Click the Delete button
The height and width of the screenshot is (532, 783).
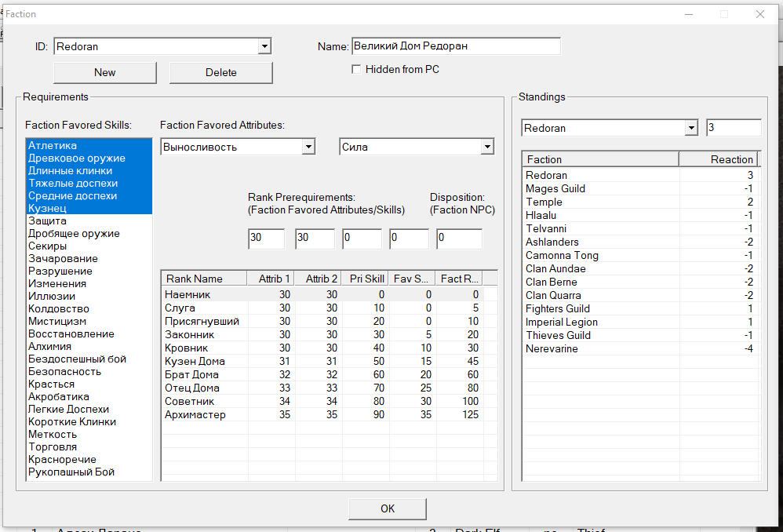(x=220, y=72)
